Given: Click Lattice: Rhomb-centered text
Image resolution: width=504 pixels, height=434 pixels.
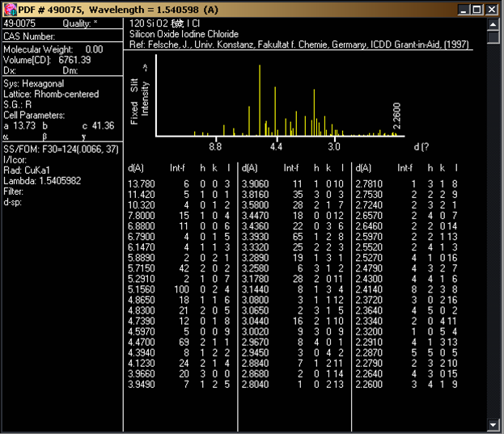Looking at the screenshot, I should pos(51,95).
